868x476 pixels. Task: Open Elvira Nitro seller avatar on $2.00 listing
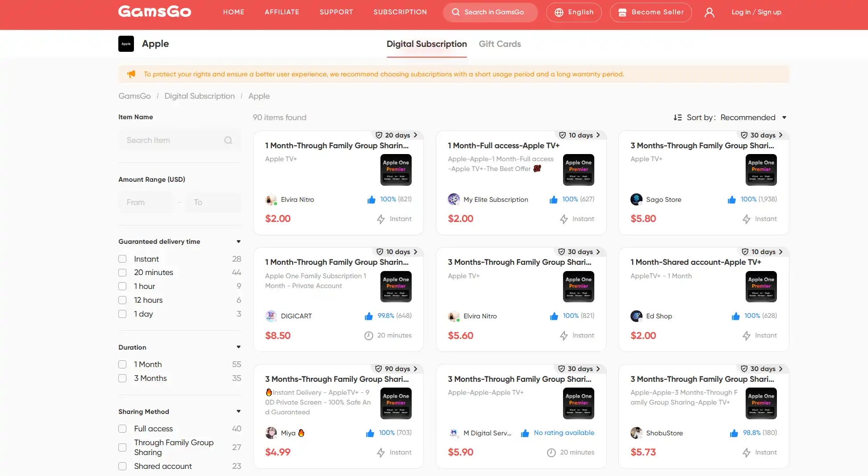click(271, 200)
